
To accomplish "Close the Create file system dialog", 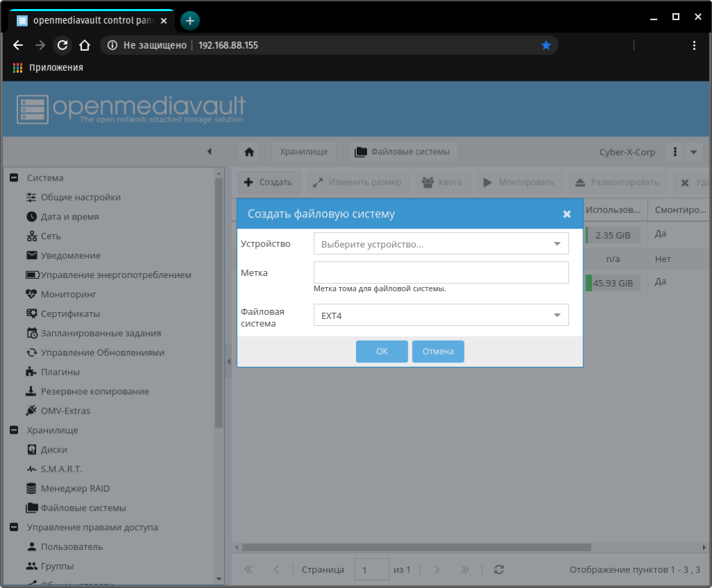I will coord(567,214).
